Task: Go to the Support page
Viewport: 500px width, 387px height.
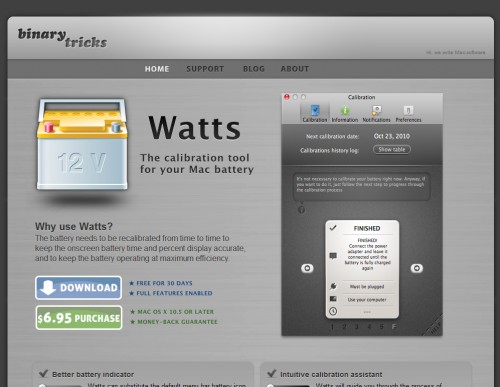Action: pyautogui.click(x=205, y=69)
